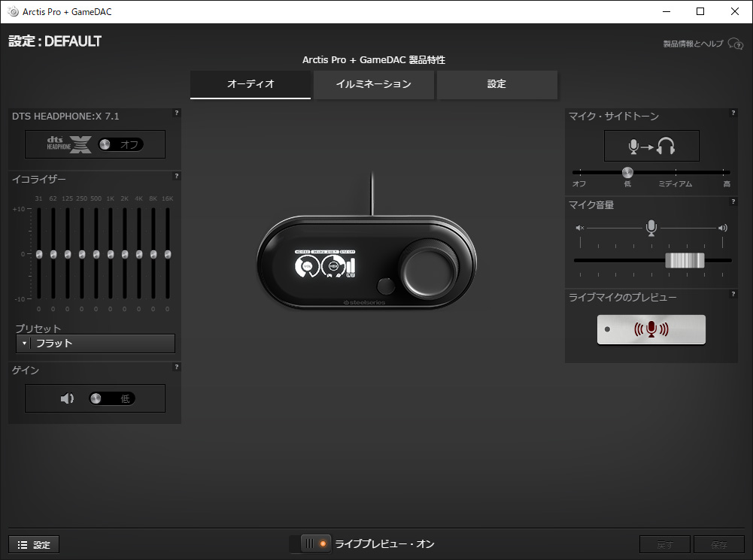753x560 pixels.
Task: Click the 戻す revert button
Action: [x=664, y=544]
